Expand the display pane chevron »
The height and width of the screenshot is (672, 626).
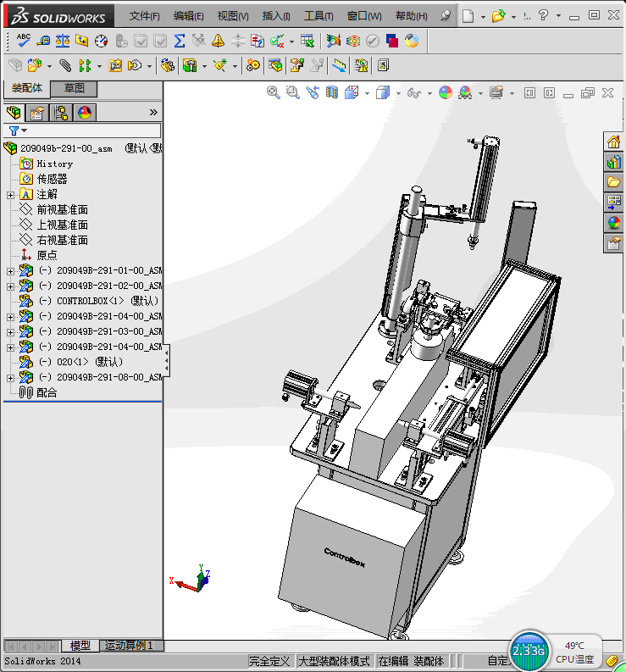153,113
